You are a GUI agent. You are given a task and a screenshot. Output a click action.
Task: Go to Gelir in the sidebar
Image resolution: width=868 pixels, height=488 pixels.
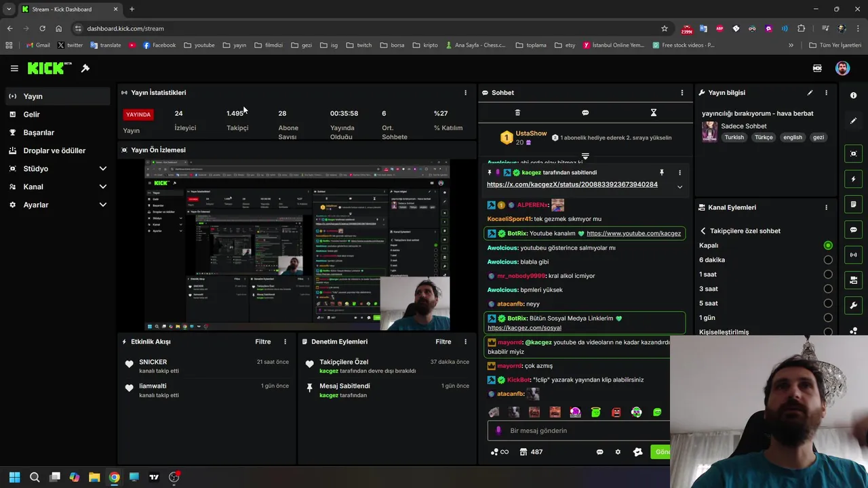click(x=58, y=115)
